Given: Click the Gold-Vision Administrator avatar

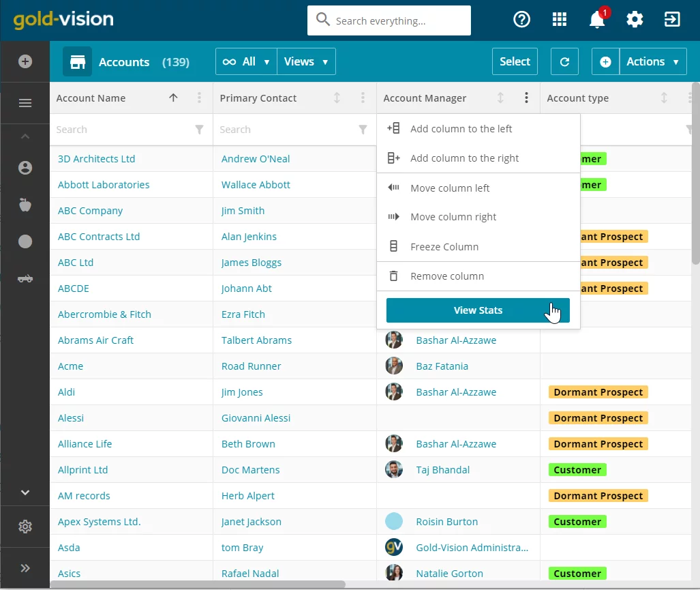Looking at the screenshot, I should (394, 548).
